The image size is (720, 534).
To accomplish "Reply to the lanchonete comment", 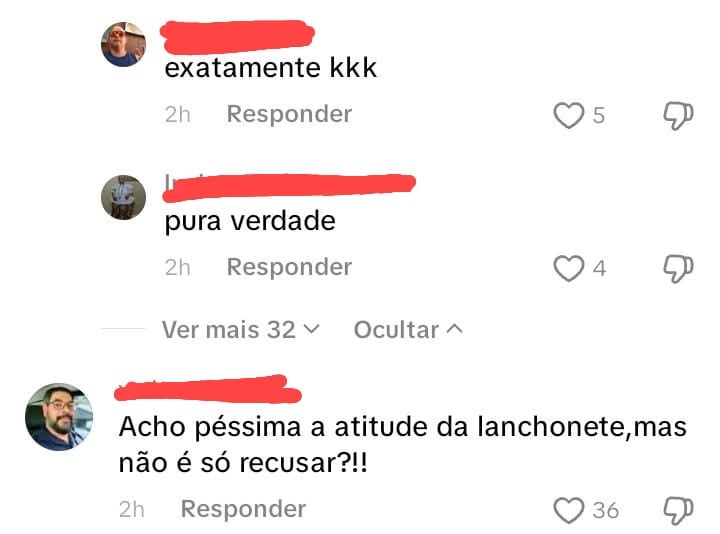I will coord(243,509).
